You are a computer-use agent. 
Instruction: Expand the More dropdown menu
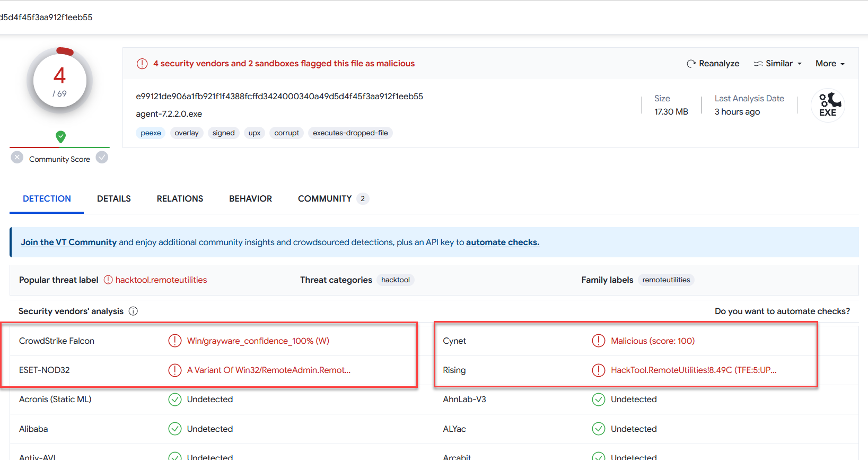pos(830,64)
